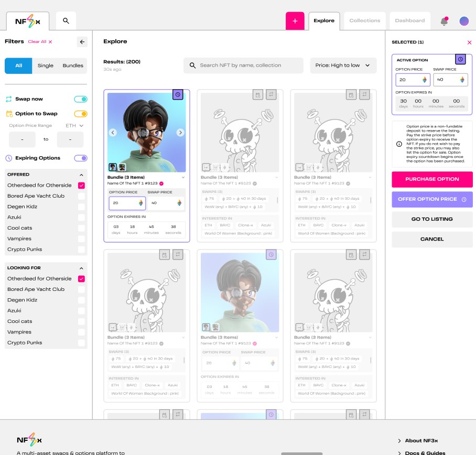Click the search magnifier icon in header
The width and height of the screenshot is (476, 455).
66,21
